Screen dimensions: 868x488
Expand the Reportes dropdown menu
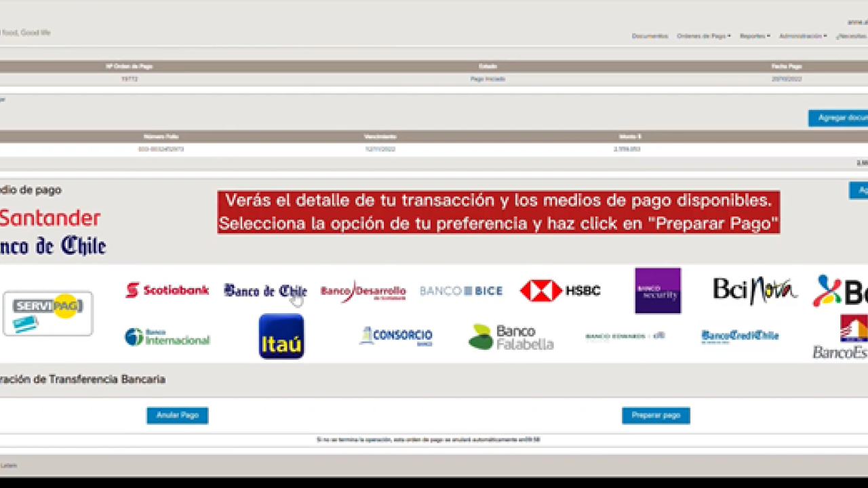click(755, 36)
